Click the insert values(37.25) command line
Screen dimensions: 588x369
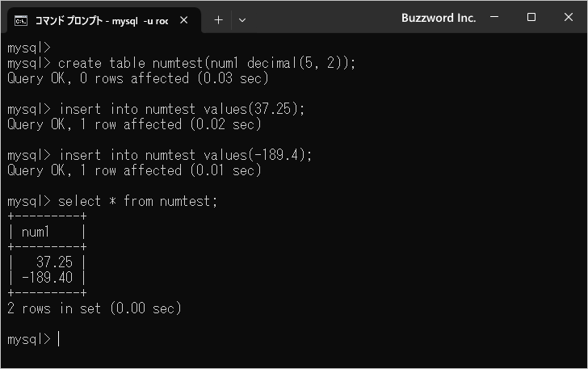[156, 109]
